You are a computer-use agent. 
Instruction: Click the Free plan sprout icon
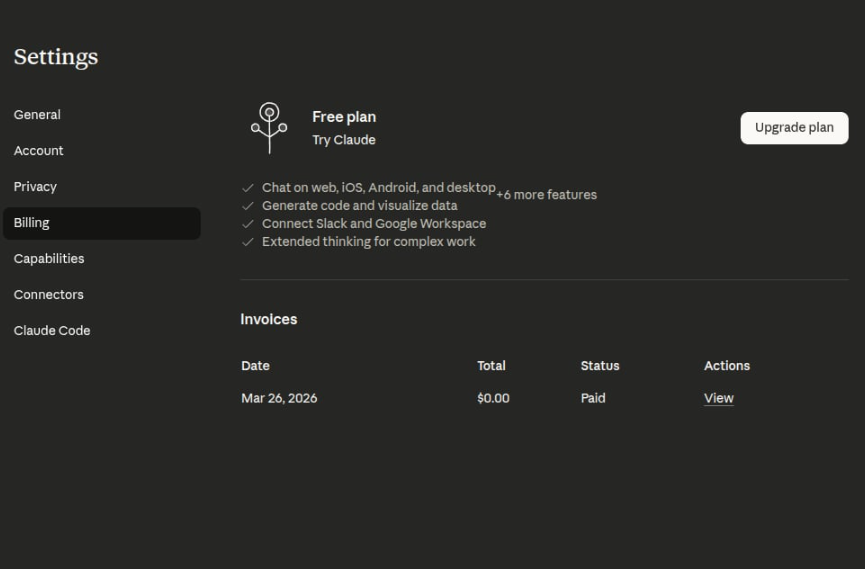point(269,128)
